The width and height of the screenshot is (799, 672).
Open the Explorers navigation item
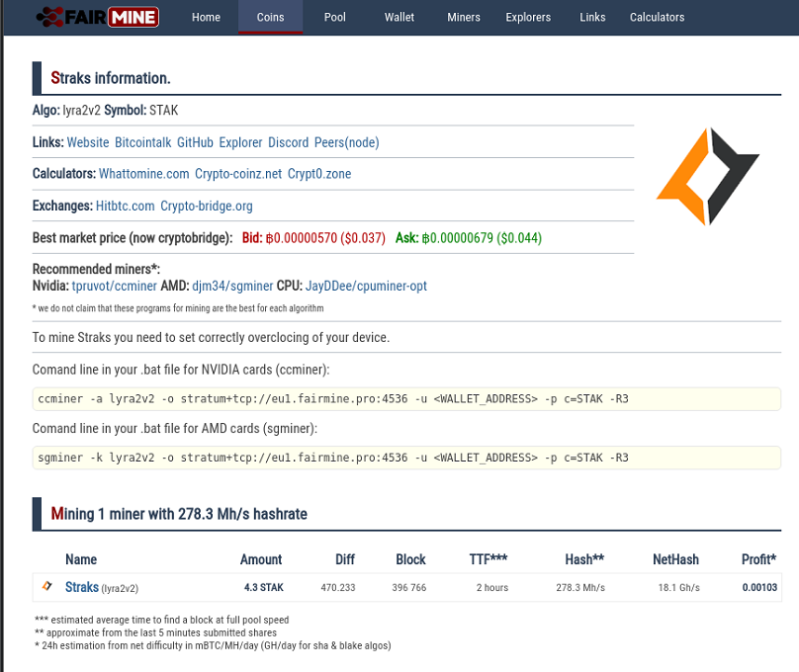click(x=528, y=18)
